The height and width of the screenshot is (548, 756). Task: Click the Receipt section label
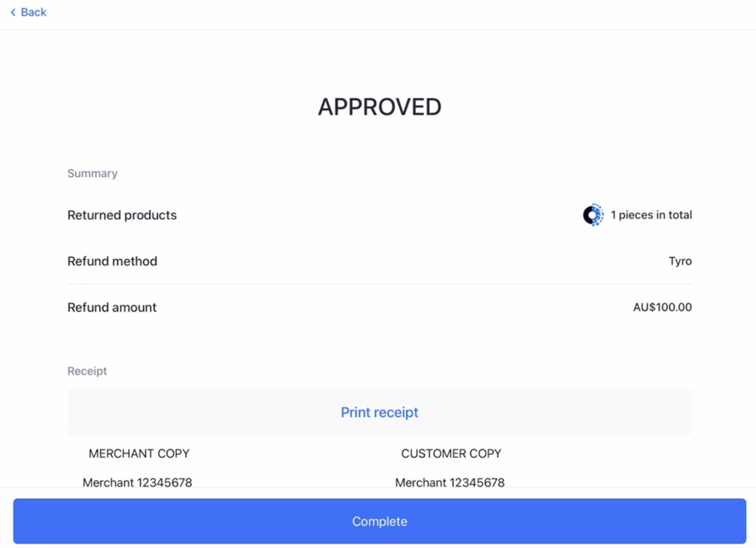[87, 371]
